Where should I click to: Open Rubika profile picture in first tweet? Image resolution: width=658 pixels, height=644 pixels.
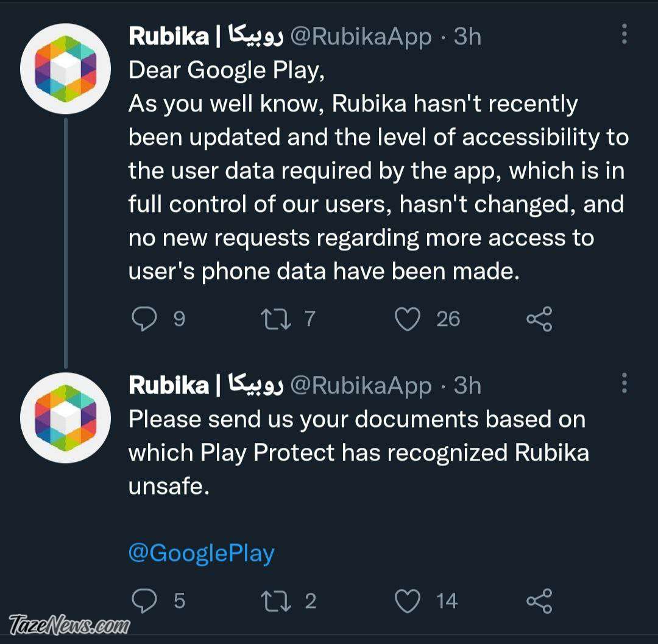pyautogui.click(x=65, y=69)
